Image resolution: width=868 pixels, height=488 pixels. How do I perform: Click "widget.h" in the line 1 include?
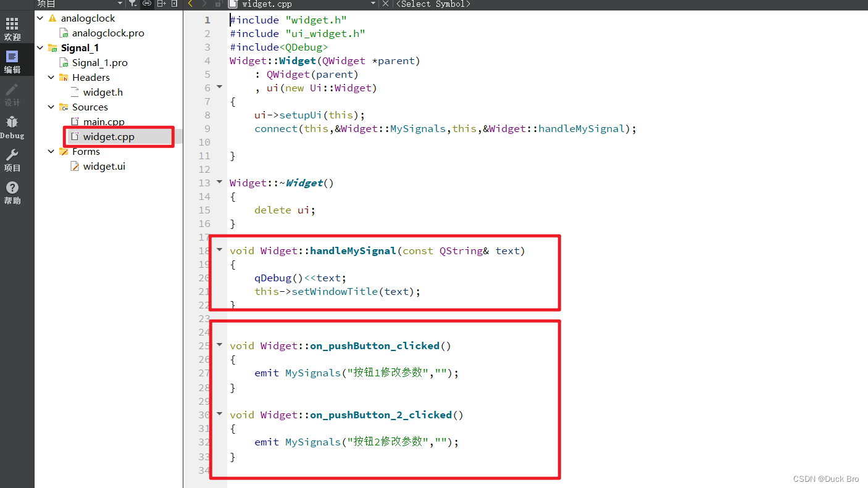[x=316, y=20]
